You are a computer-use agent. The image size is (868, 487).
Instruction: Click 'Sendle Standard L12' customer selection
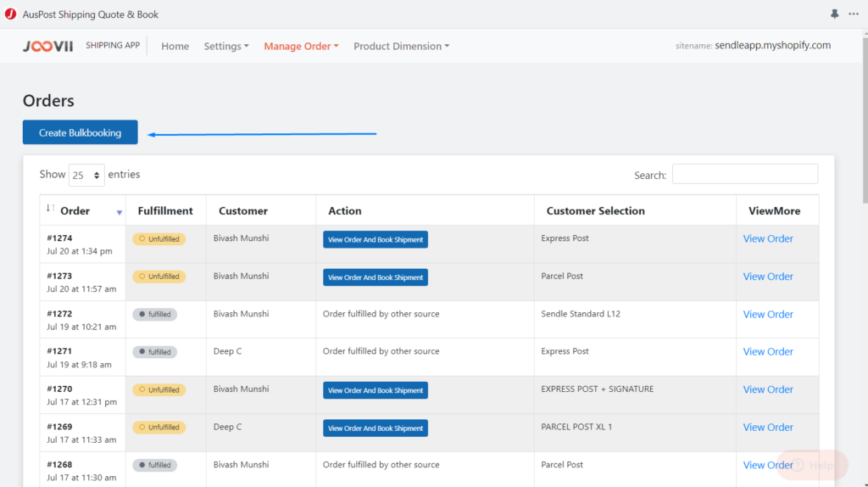tap(580, 314)
